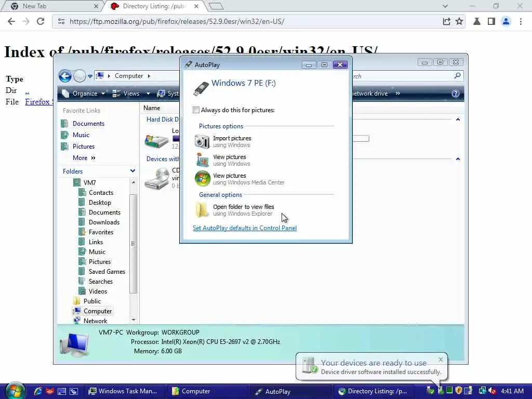This screenshot has width=532, height=399.
Task: Select Links folder in tree
Action: [96, 242]
